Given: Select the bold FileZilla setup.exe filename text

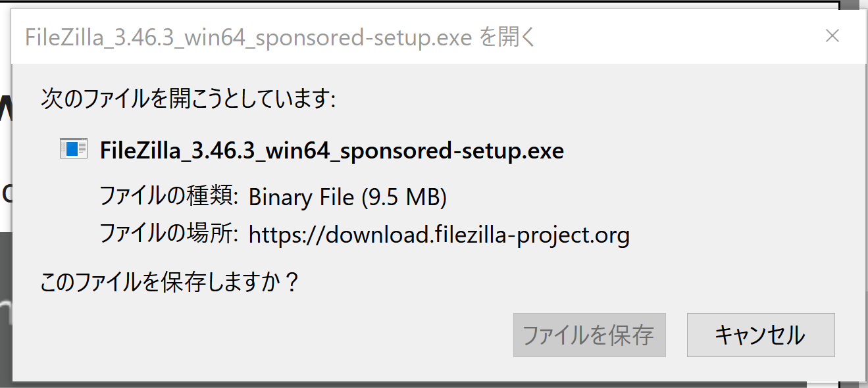Looking at the screenshot, I should [332, 151].
